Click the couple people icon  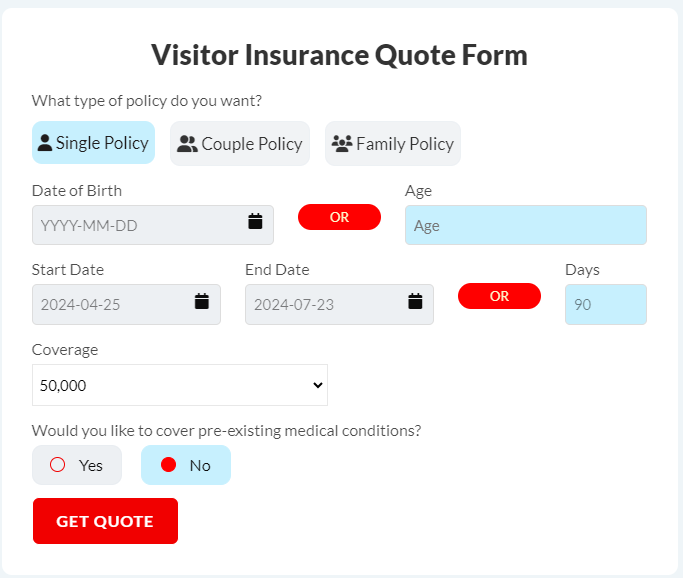tap(187, 144)
